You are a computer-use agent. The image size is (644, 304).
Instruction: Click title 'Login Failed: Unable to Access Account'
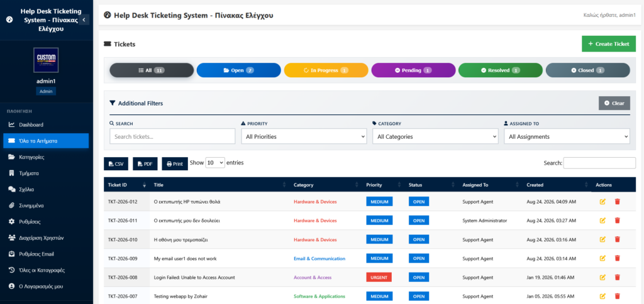(x=194, y=278)
